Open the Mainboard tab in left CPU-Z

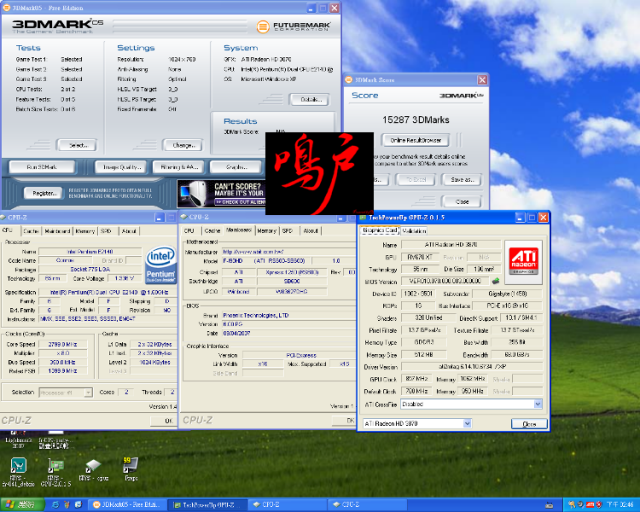(x=57, y=231)
